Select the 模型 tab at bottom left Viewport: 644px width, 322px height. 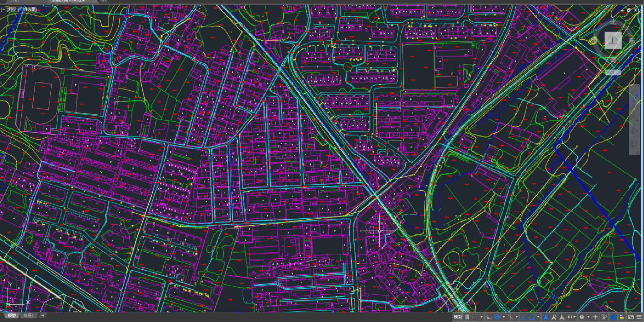click(12, 316)
